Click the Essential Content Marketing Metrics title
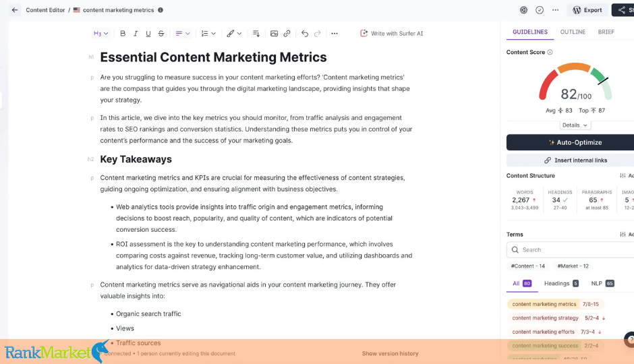634x364 pixels. [x=213, y=57]
